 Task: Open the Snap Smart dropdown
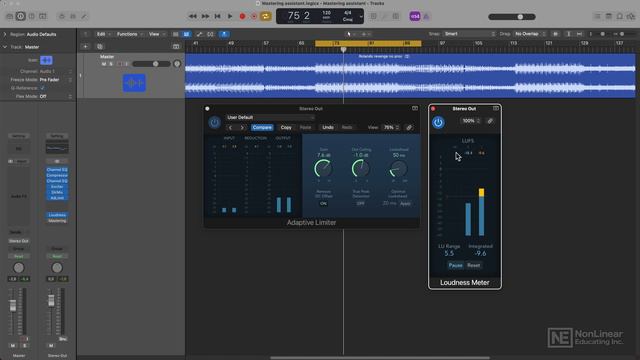pyautogui.click(x=469, y=34)
